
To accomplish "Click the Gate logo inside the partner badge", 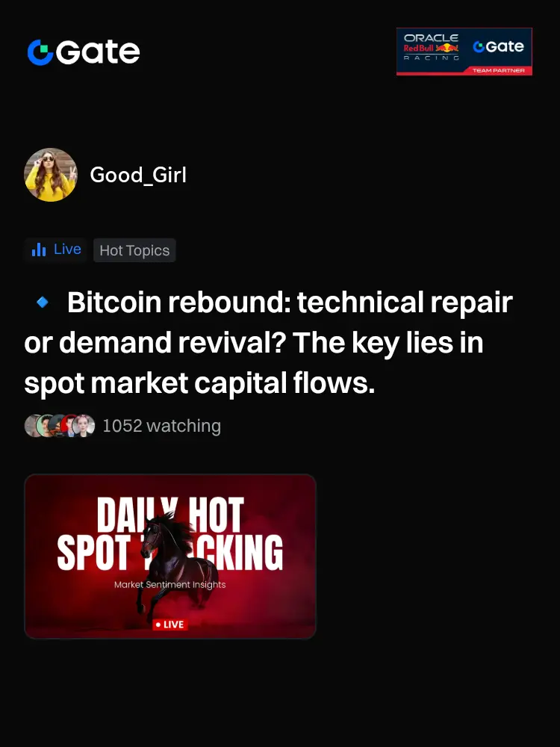I will pos(498,46).
